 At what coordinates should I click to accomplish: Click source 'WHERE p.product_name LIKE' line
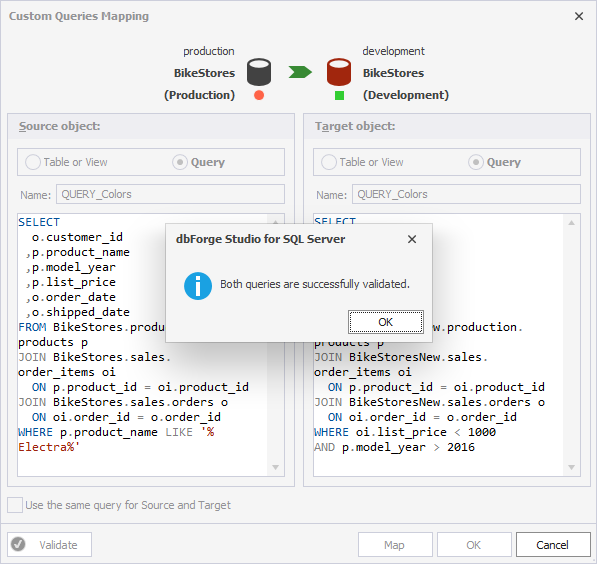[116, 432]
